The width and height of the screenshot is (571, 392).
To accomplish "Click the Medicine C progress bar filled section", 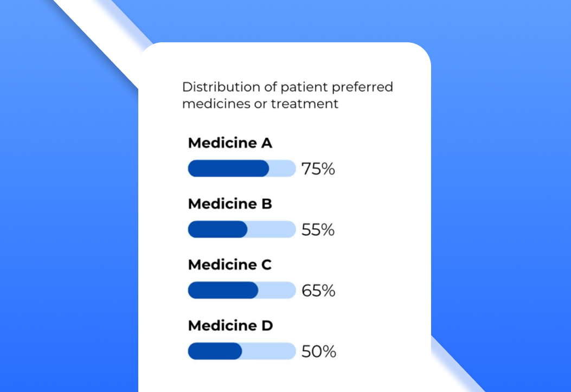I will [223, 290].
